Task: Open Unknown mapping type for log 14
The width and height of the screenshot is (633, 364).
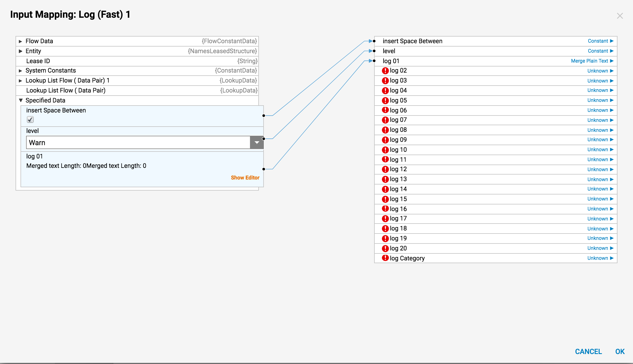Action: coord(600,189)
